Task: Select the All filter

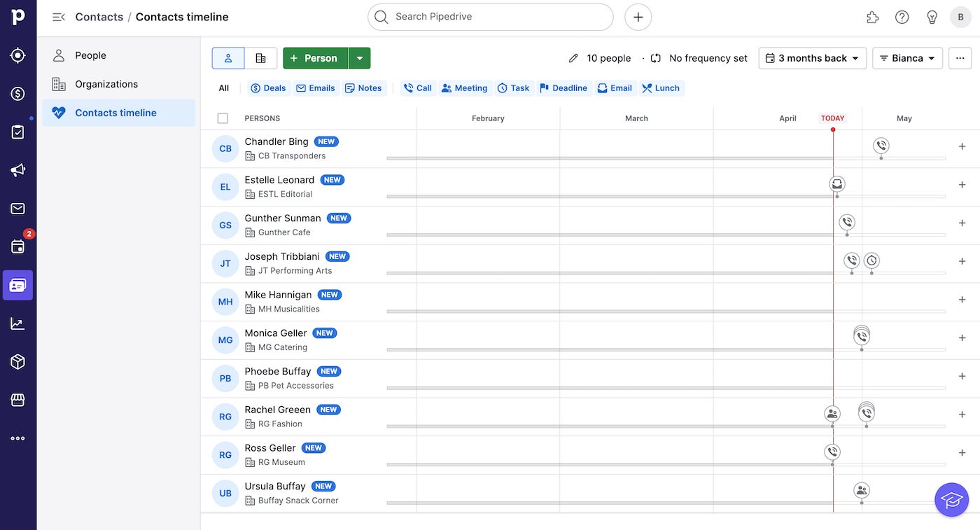Action: [224, 88]
